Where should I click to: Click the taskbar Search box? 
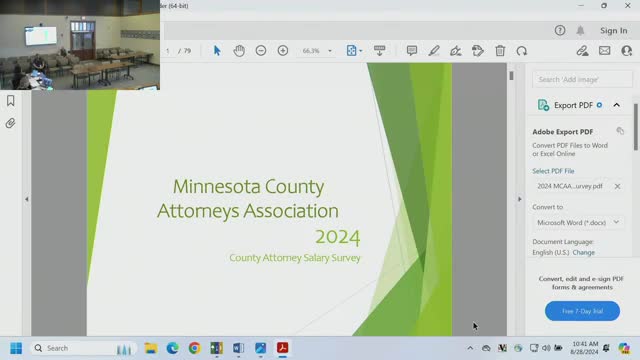[x=84, y=348]
